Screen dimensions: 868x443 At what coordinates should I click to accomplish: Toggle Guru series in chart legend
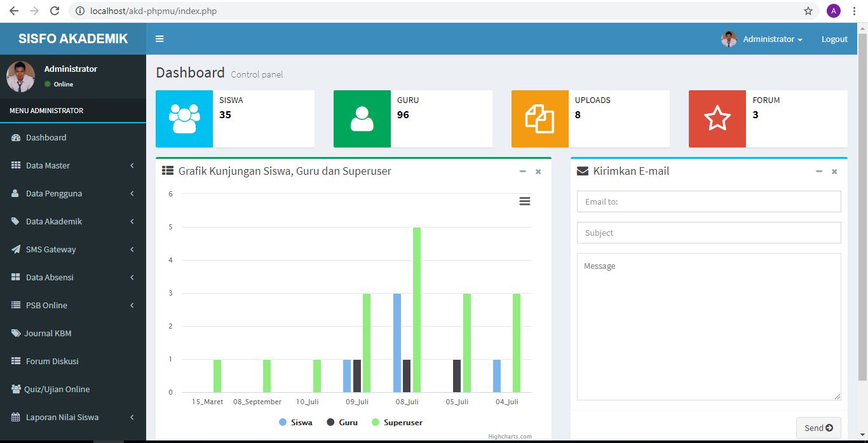[342, 422]
